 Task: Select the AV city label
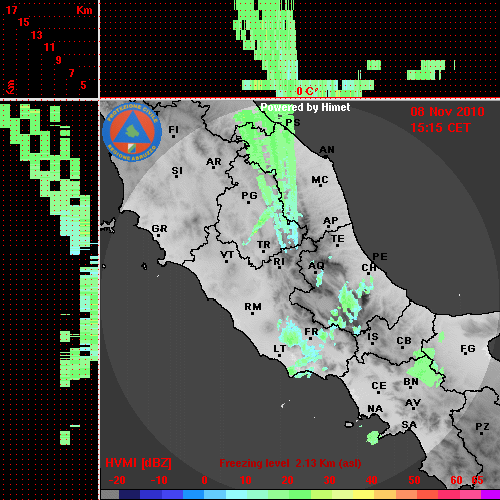tap(413, 403)
